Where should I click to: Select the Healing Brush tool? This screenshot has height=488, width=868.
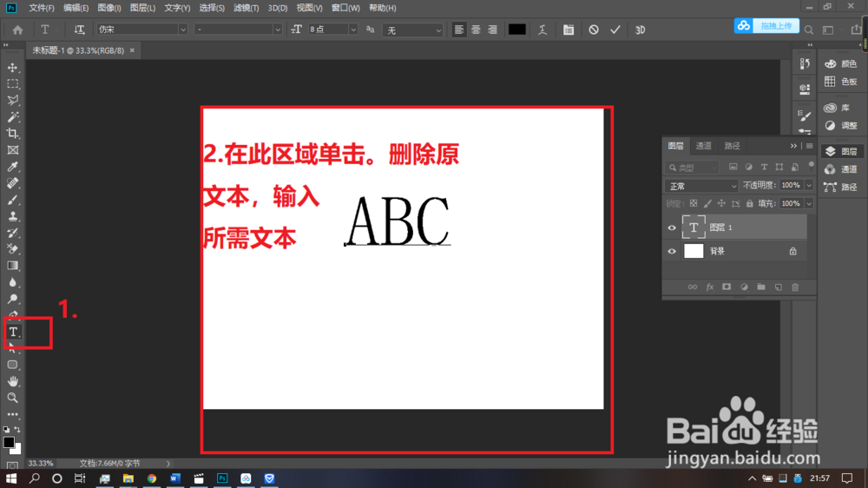click(x=12, y=183)
